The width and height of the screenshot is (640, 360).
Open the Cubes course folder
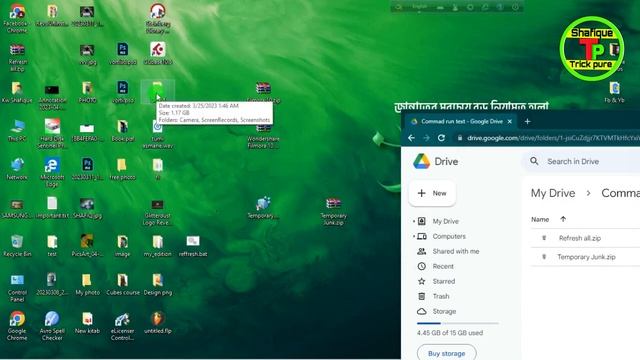[122, 284]
